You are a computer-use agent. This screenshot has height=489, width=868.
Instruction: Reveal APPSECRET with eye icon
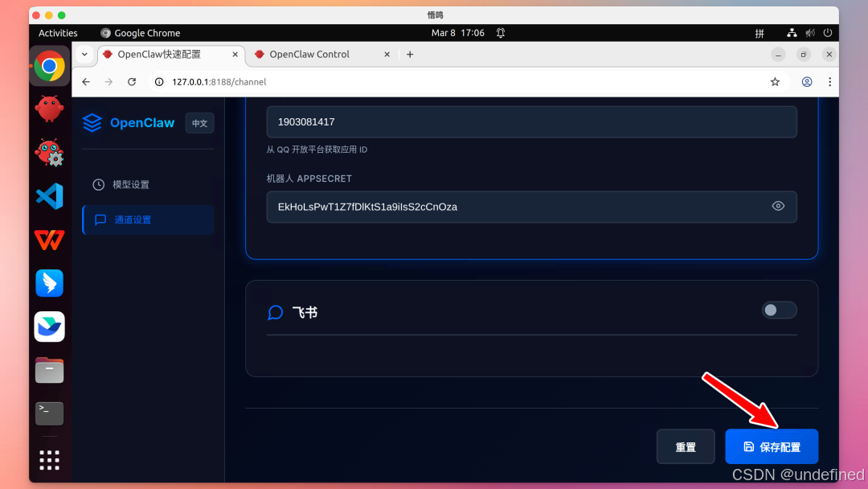778,206
